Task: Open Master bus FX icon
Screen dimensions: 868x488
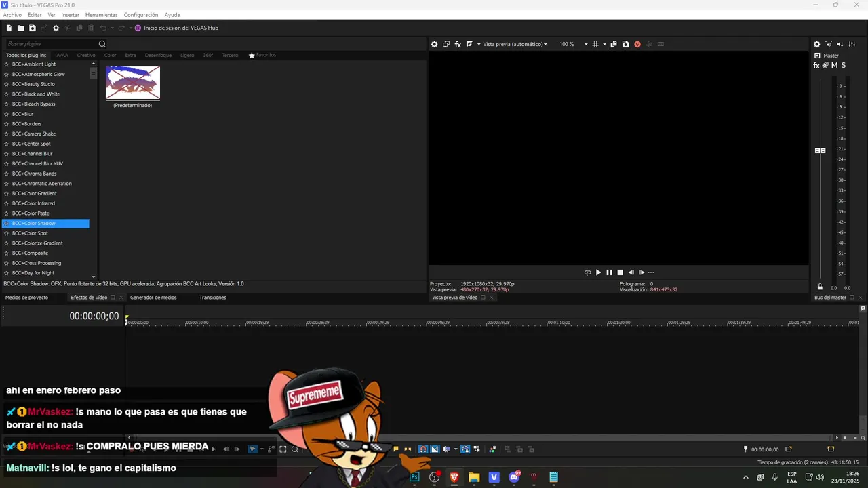Action: click(x=816, y=66)
